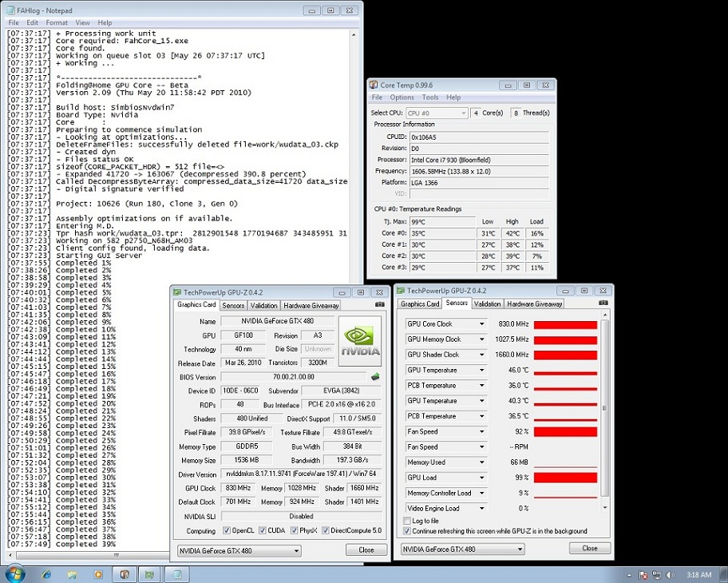Click the GPU Load red graph bar
This screenshot has width=728, height=583.
click(565, 478)
